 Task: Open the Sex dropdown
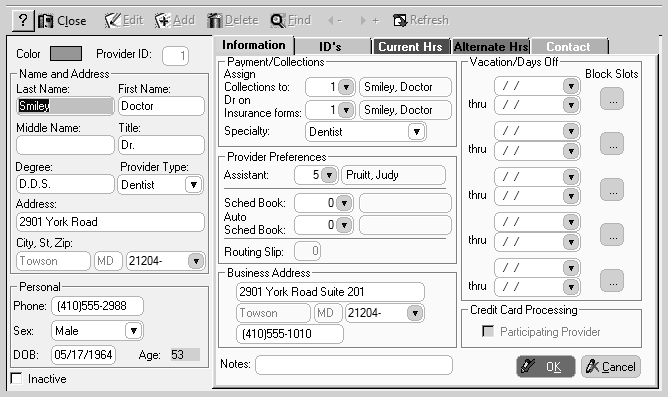(x=133, y=331)
